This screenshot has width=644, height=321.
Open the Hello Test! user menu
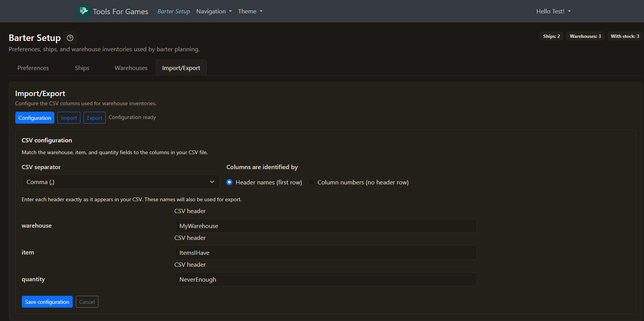point(554,11)
